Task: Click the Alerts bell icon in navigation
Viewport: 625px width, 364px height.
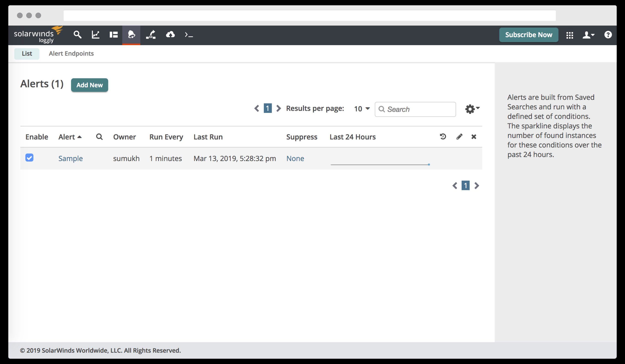Action: coord(131,35)
